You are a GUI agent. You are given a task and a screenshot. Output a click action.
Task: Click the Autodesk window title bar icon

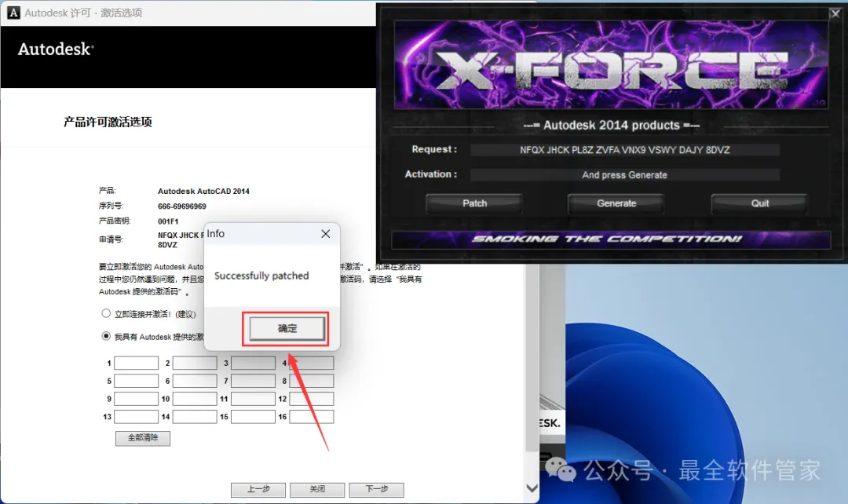point(13,13)
